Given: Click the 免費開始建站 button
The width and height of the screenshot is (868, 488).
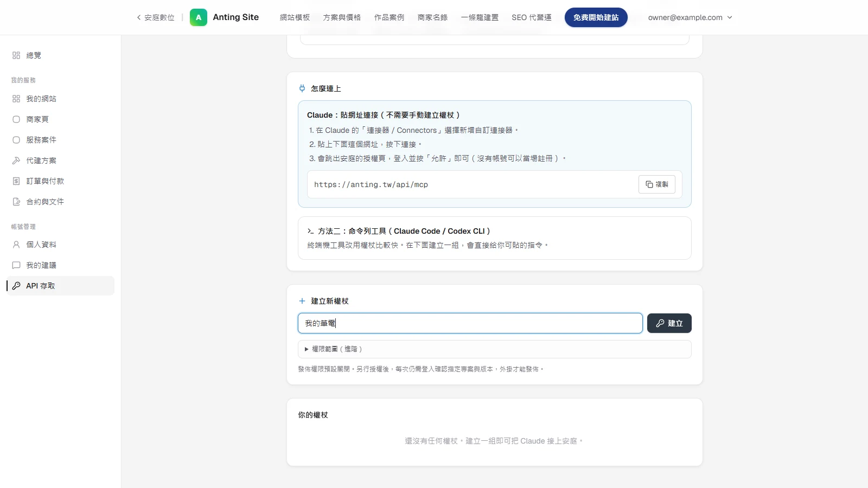Looking at the screenshot, I should coord(596,17).
